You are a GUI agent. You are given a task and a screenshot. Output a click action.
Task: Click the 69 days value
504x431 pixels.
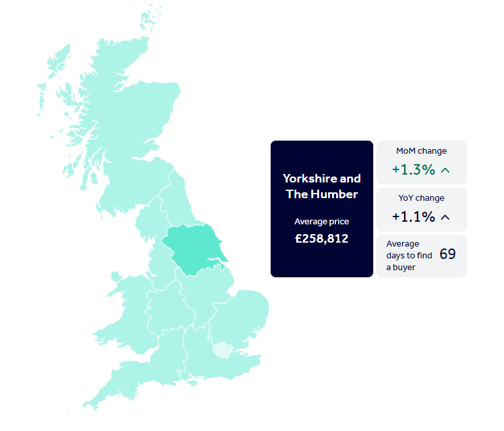pos(447,254)
